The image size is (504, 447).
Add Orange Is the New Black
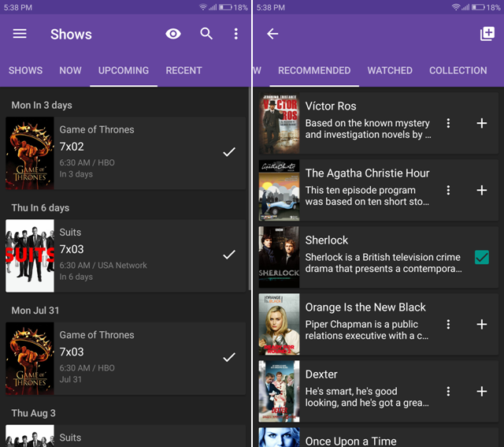(x=482, y=324)
